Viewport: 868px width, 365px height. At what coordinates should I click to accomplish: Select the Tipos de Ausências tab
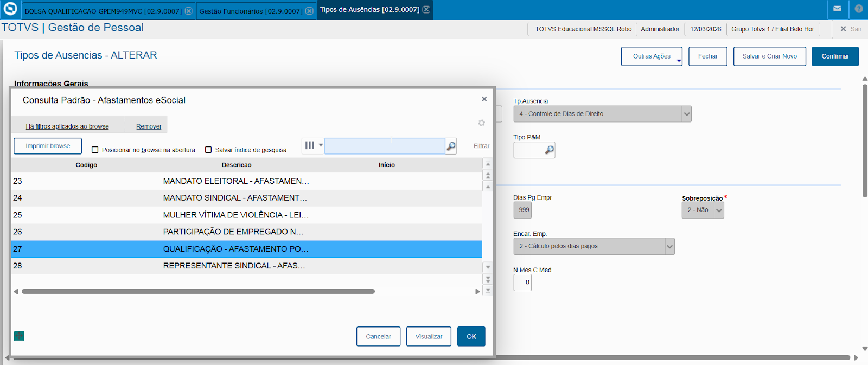[x=369, y=9]
